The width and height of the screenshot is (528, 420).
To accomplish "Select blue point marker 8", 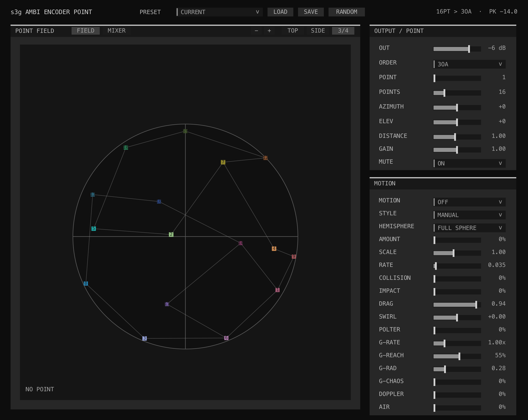I will click(86, 283).
